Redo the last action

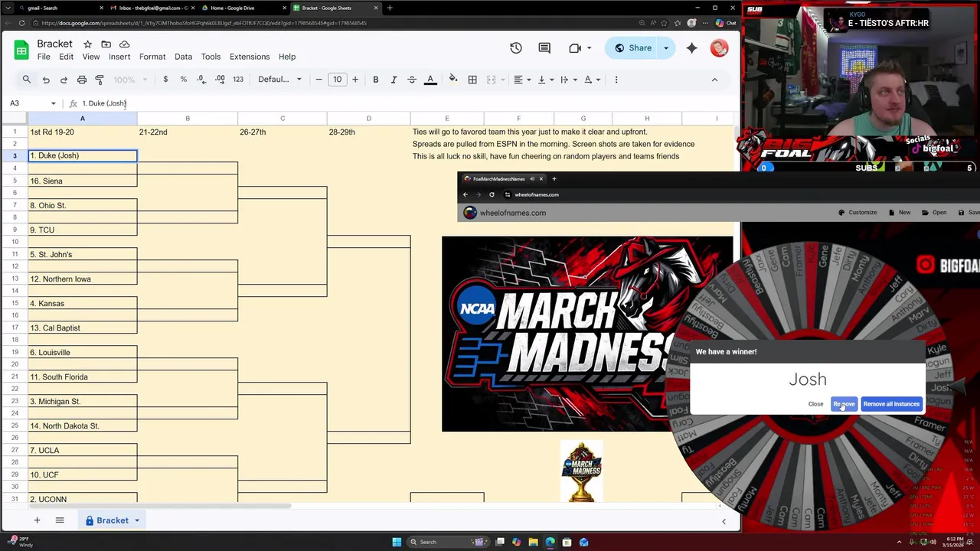point(64,80)
